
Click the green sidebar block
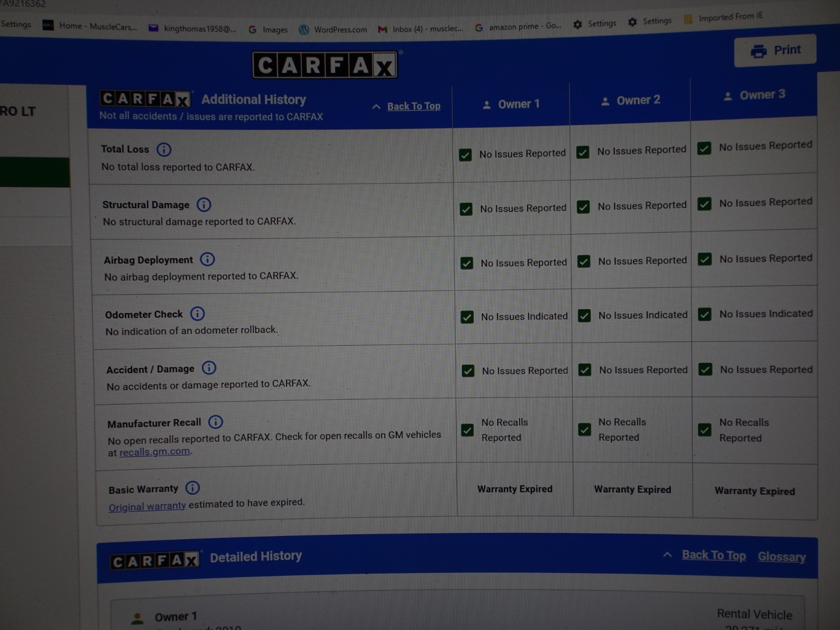click(x=35, y=172)
